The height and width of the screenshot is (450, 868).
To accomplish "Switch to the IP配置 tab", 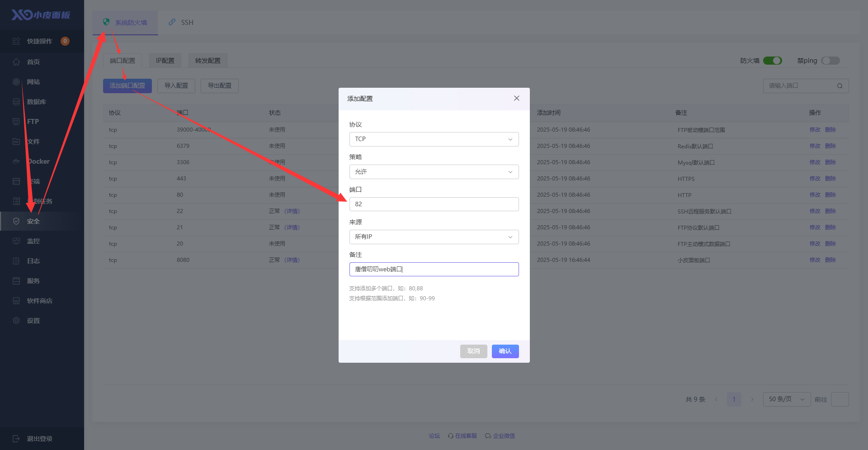I will 165,61.
